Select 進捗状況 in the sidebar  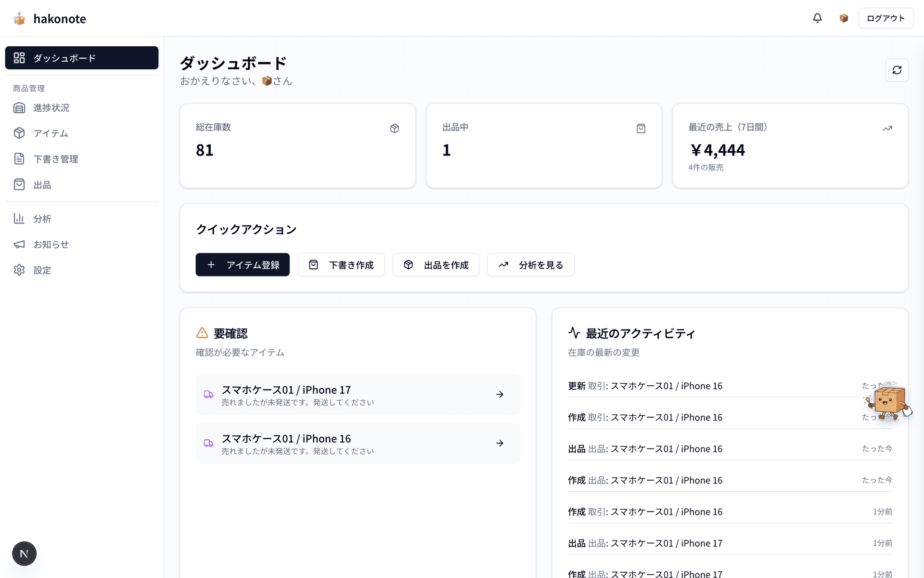click(x=51, y=108)
